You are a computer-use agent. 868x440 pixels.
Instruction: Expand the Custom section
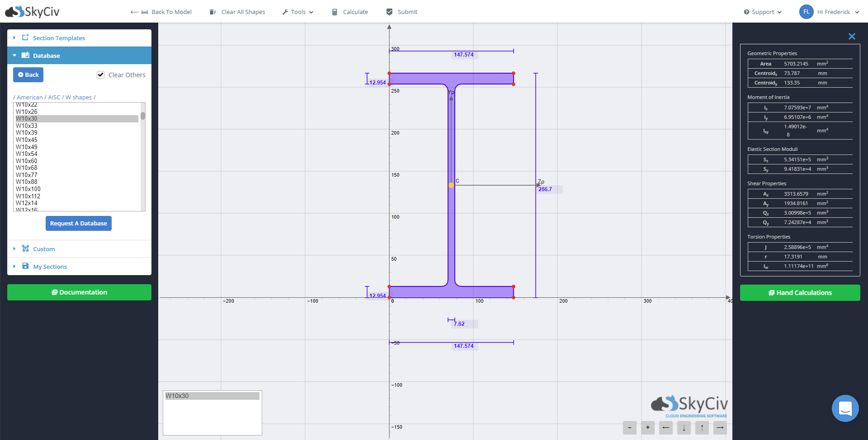click(x=44, y=248)
